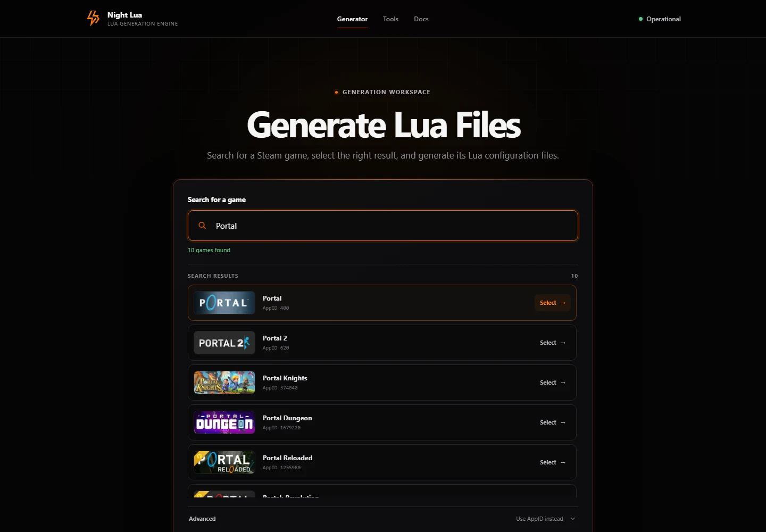Click the 'Generate Lua Files' heading

click(x=384, y=125)
